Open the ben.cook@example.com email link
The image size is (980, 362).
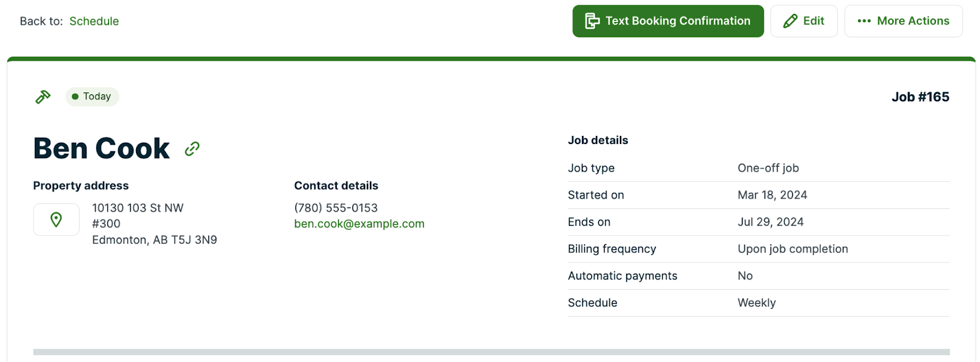point(359,224)
